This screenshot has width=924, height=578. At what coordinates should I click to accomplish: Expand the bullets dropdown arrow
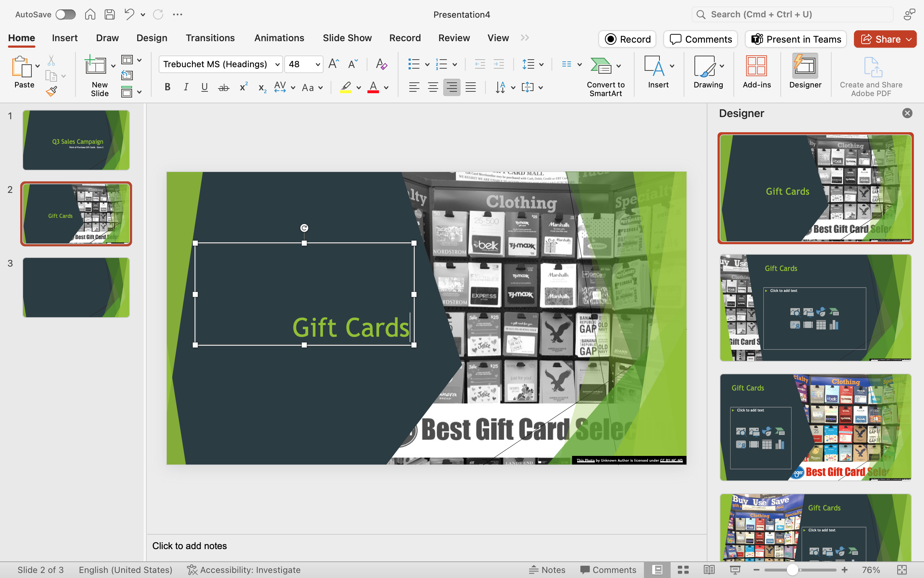427,65
